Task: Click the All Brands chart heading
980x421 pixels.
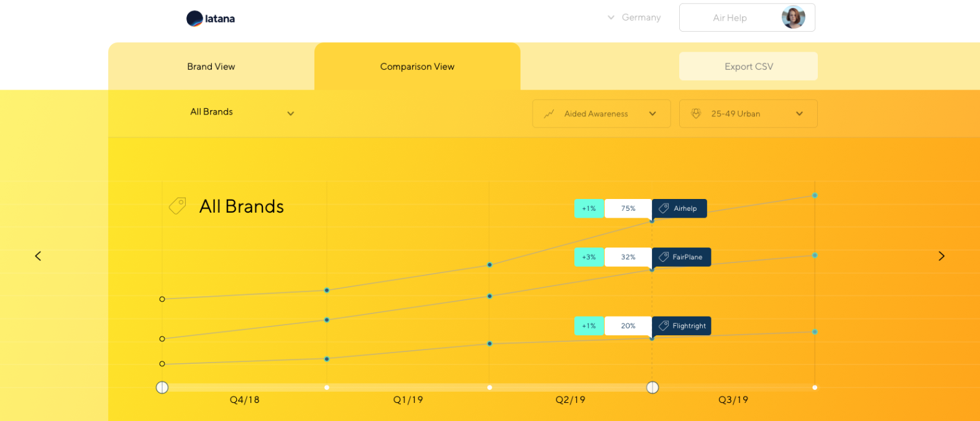Action: [242, 206]
